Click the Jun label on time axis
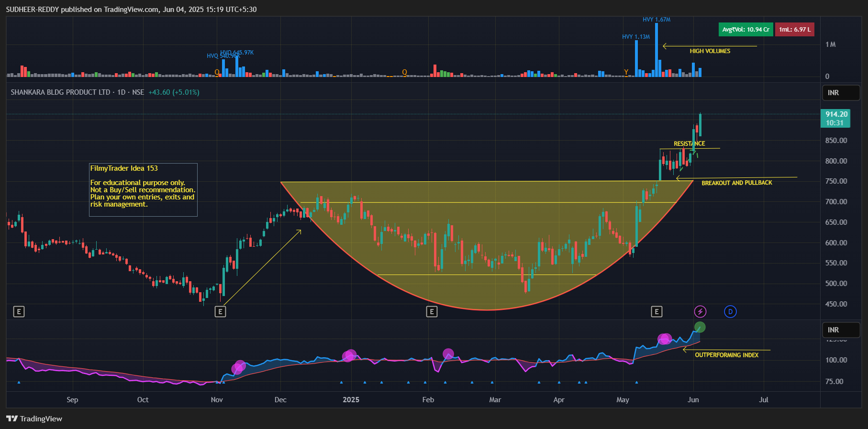 point(693,400)
